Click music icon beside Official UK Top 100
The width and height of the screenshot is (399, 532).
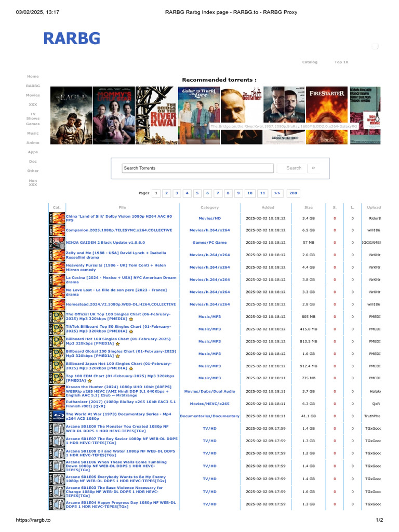coord(57,317)
